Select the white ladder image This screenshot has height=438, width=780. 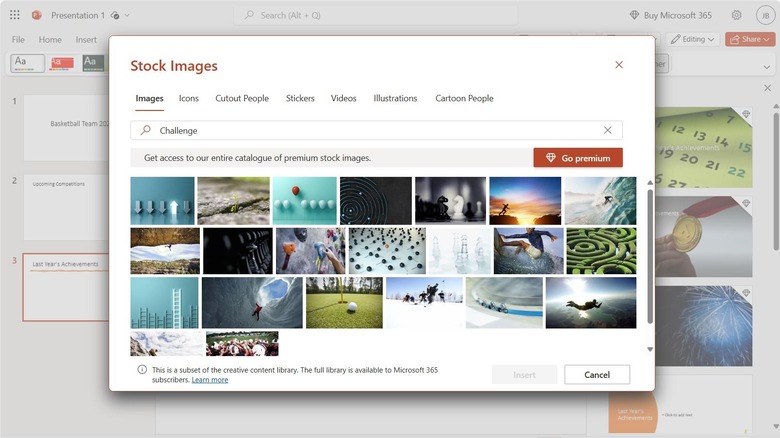164,303
